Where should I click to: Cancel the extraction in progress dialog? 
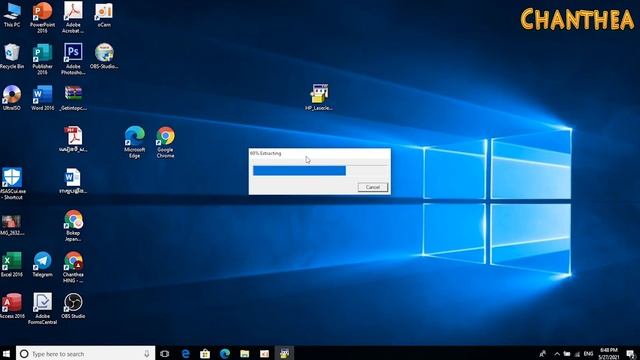[x=373, y=187]
